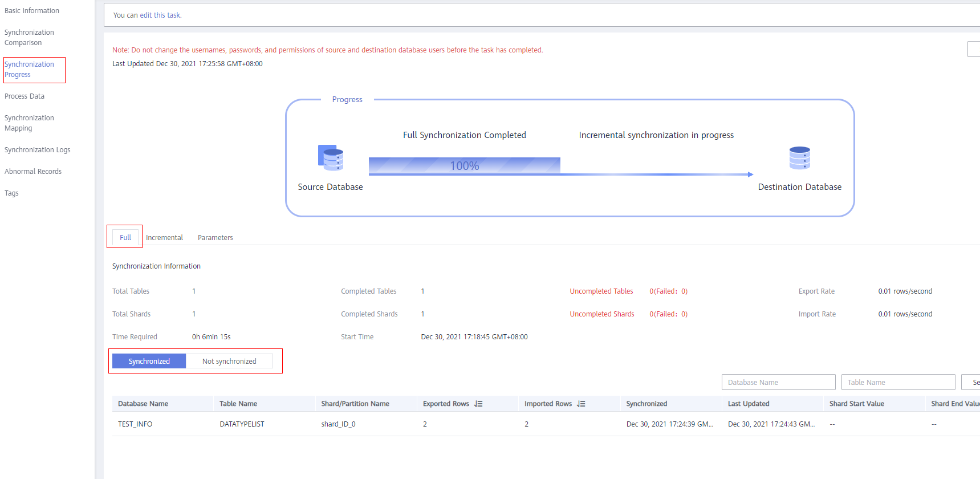Open Basic Information in sidebar
The height and width of the screenshot is (479, 980).
click(32, 11)
